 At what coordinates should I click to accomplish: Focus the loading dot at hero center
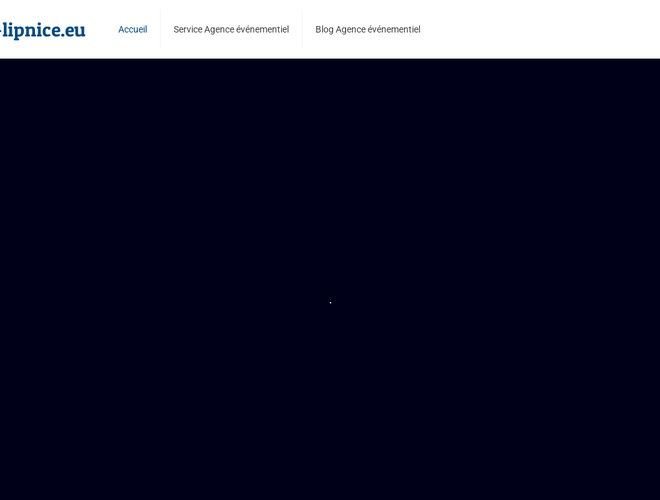(x=330, y=302)
